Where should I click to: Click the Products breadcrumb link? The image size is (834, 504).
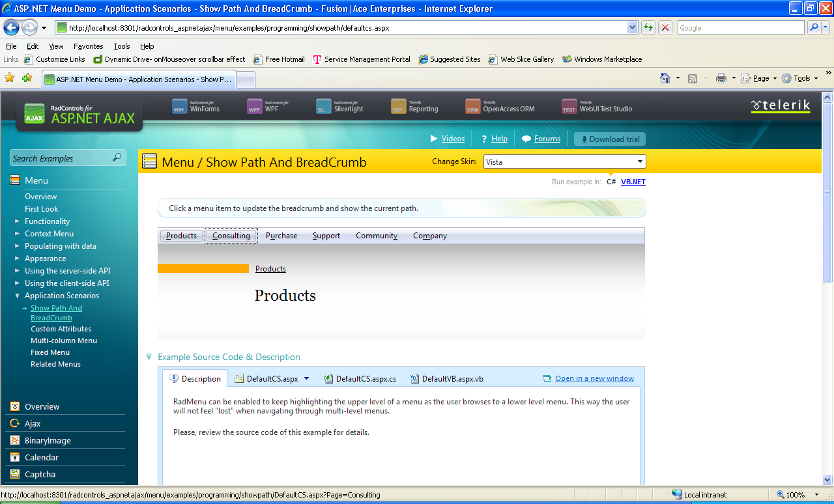click(x=270, y=269)
